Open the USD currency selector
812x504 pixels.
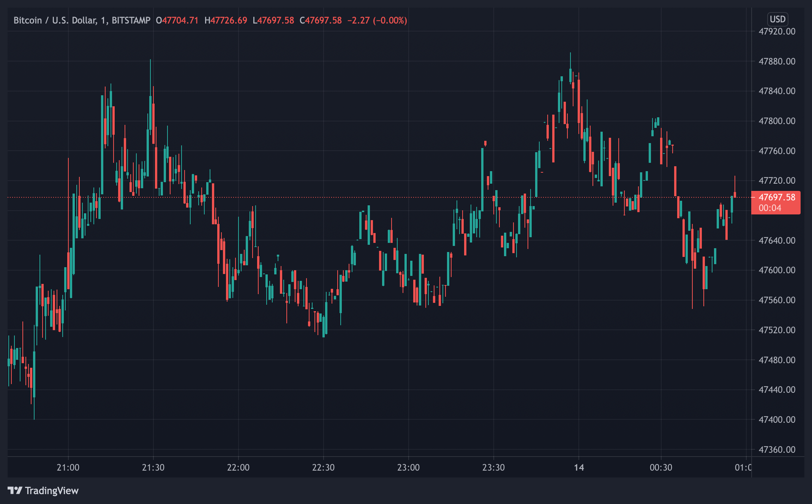(x=777, y=19)
